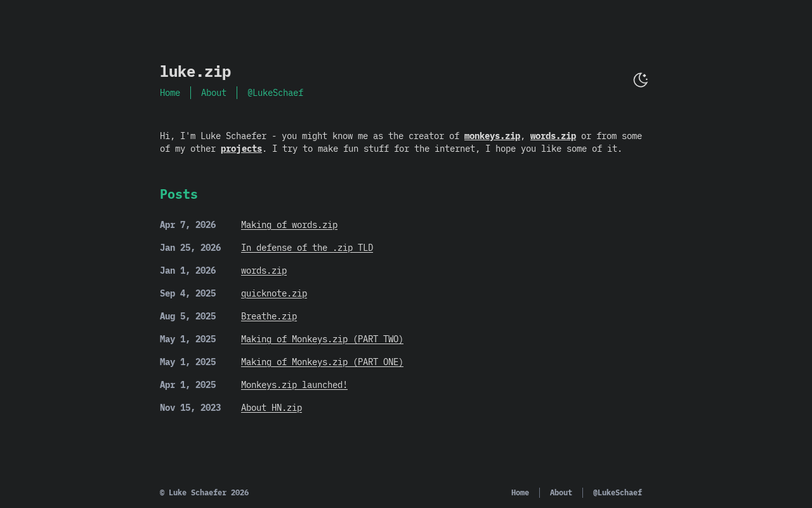Toggle dark mode with the moon icon
Image resolution: width=812 pixels, height=508 pixels.
pyautogui.click(x=640, y=80)
